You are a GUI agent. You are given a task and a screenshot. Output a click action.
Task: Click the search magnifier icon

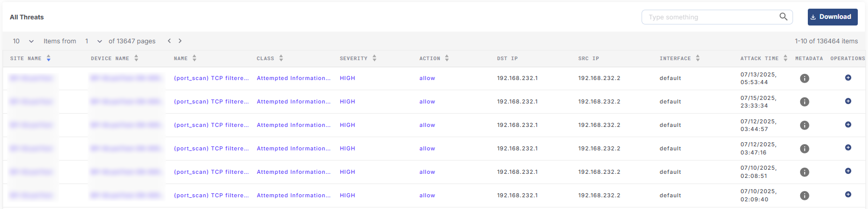point(783,17)
